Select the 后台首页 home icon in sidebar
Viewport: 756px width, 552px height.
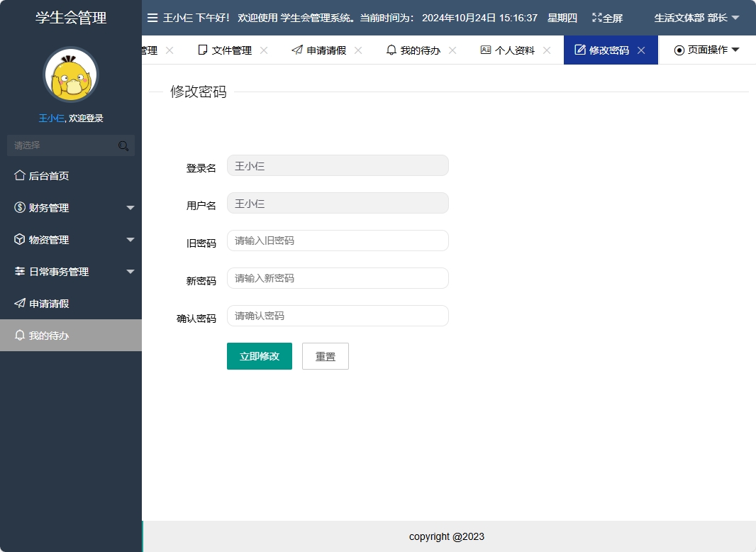pyautogui.click(x=19, y=175)
